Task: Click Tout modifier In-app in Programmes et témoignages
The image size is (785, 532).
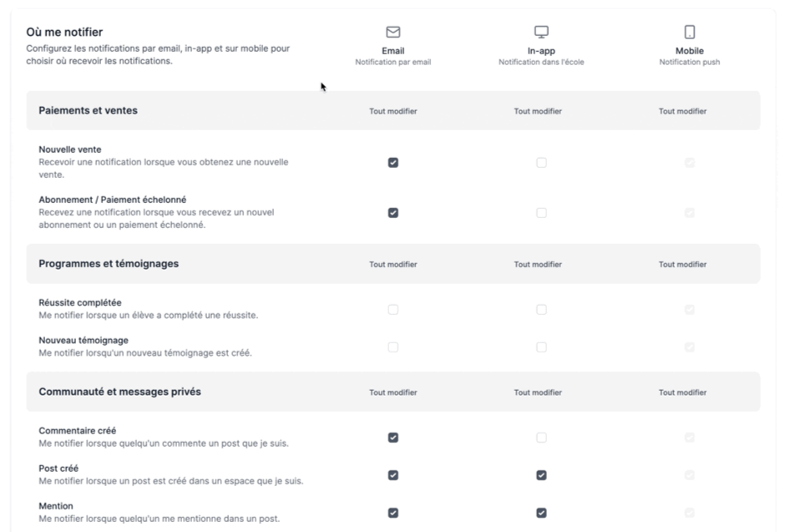Action: [x=538, y=265]
